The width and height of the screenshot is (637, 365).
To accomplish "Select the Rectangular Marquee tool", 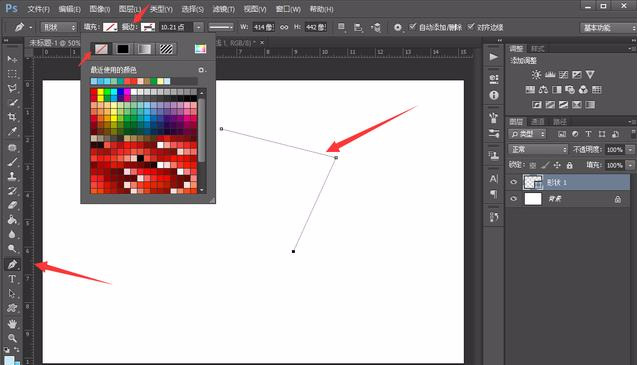I will [x=12, y=74].
